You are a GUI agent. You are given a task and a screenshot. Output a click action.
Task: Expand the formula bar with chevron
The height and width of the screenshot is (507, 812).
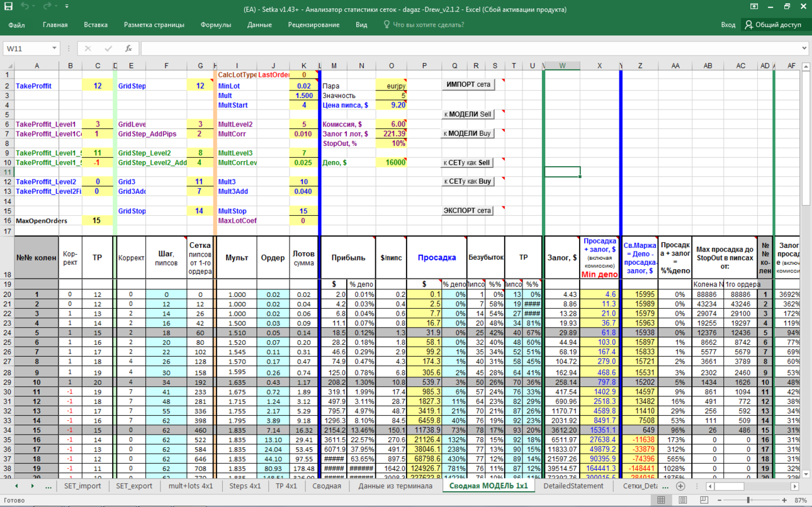coord(804,48)
